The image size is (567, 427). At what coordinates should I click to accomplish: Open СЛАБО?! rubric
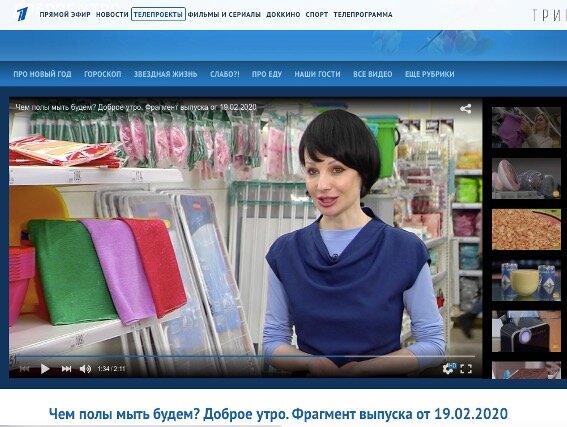pyautogui.click(x=225, y=74)
